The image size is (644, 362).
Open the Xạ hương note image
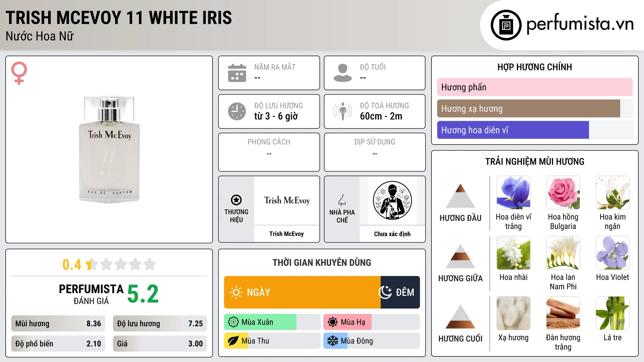514,313
